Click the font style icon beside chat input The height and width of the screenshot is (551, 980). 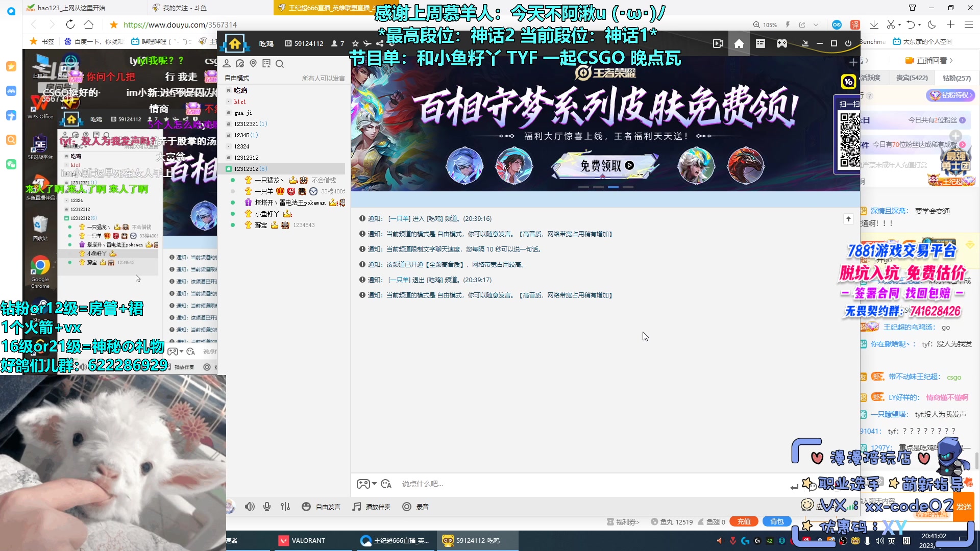[x=386, y=484]
